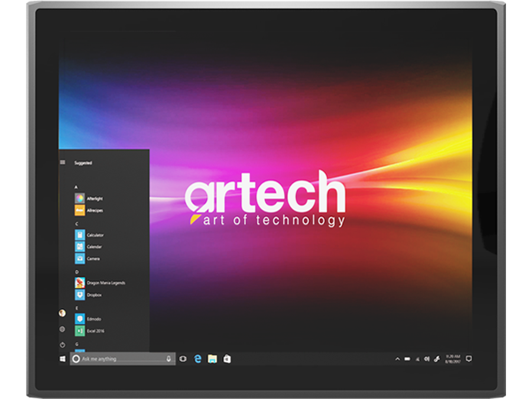Launch the Windows Store from the taskbar

(228, 358)
